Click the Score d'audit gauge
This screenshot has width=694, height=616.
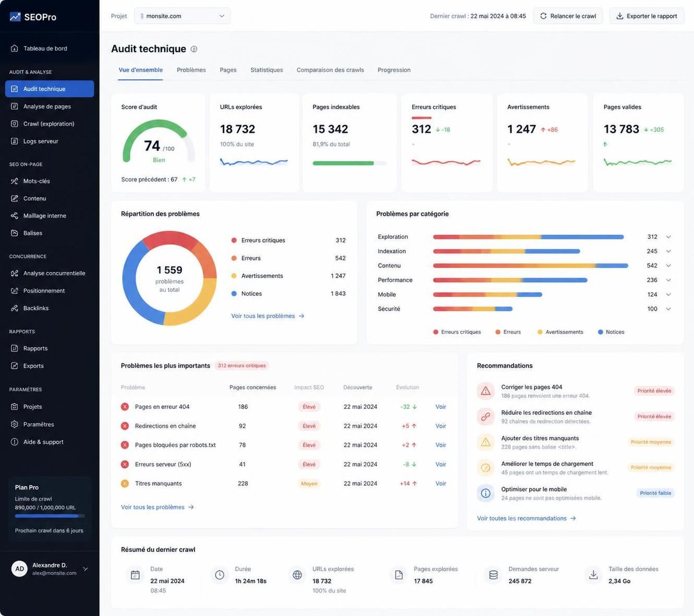point(159,142)
